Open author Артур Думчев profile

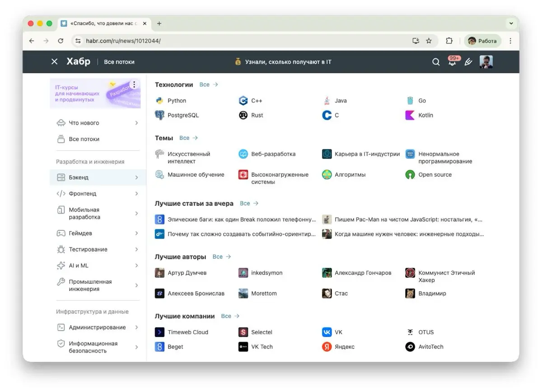click(181, 273)
